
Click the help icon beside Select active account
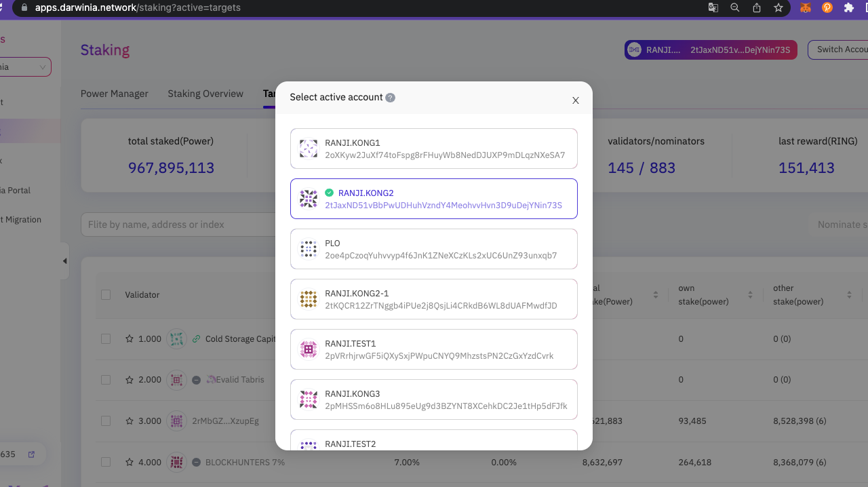390,98
